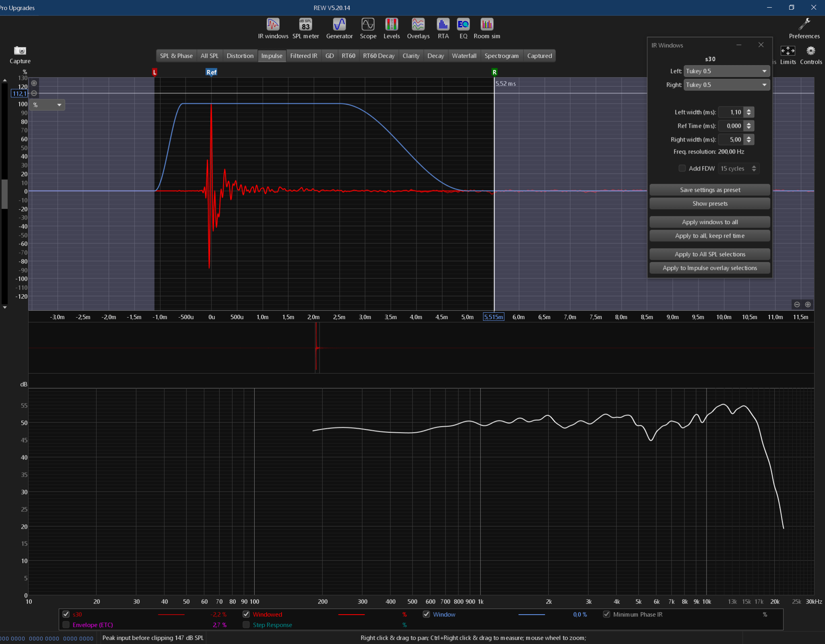This screenshot has height=644, width=825.
Task: Decrease Ref Time value
Action: tap(749, 129)
